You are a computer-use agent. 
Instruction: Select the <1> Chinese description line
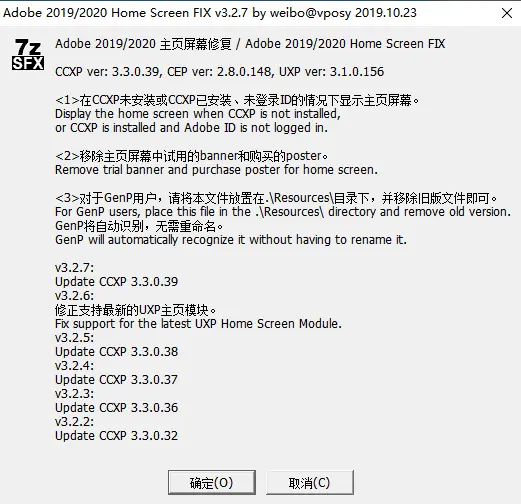[x=237, y=100]
